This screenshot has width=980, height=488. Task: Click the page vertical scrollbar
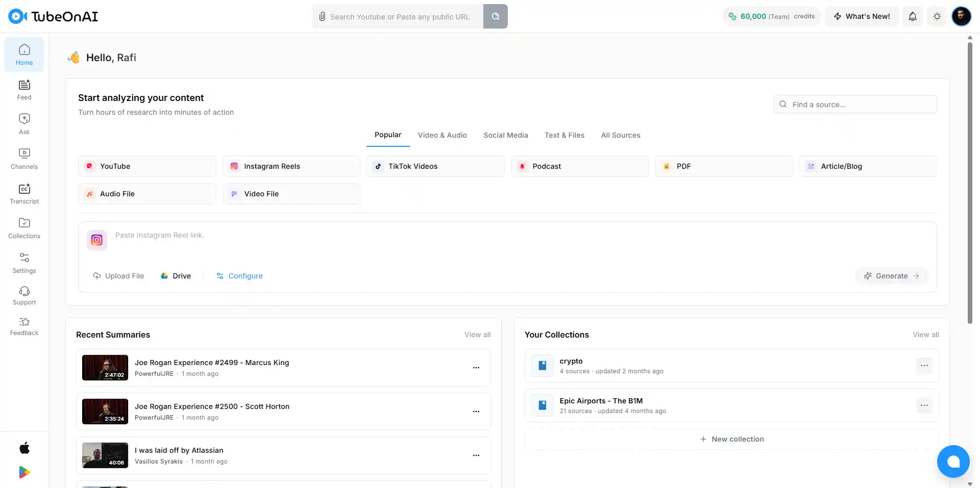coord(970,184)
